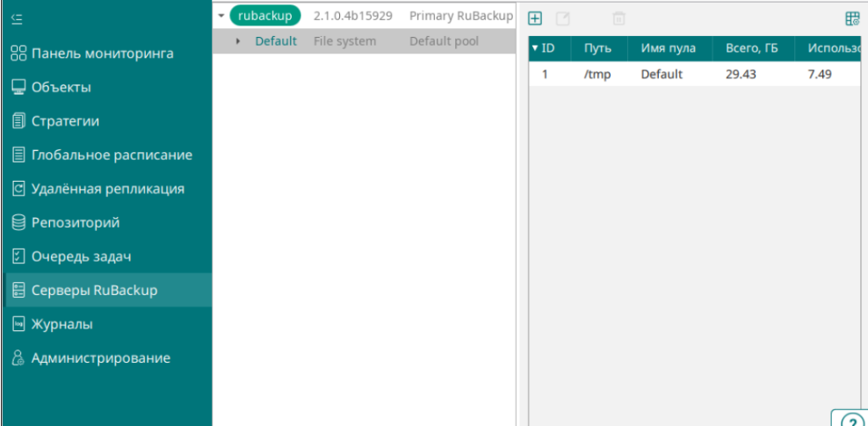The height and width of the screenshot is (426, 868).
Task: Select the rubackup server badge
Action: pyautogui.click(x=265, y=16)
